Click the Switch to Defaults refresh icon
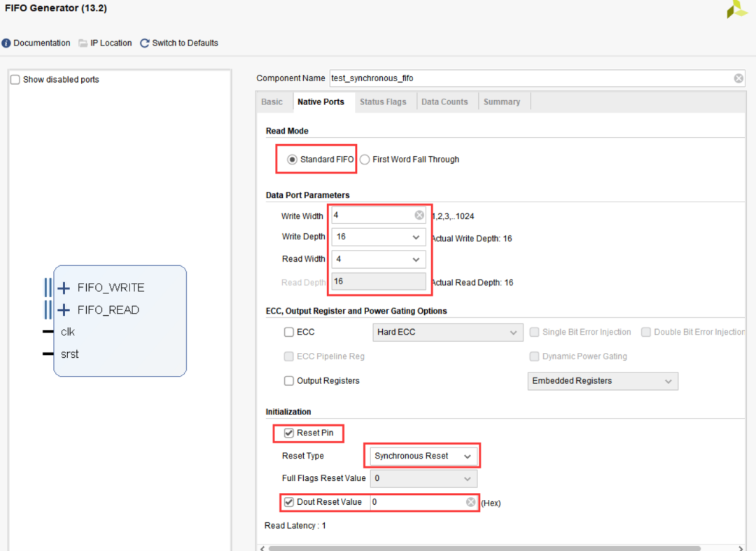 pyautogui.click(x=145, y=43)
